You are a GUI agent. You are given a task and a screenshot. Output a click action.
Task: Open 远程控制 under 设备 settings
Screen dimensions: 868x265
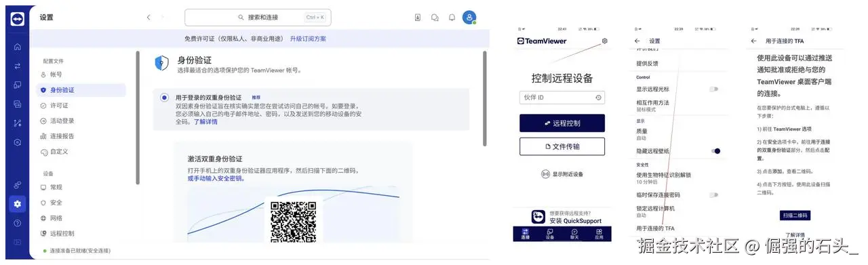click(81, 233)
